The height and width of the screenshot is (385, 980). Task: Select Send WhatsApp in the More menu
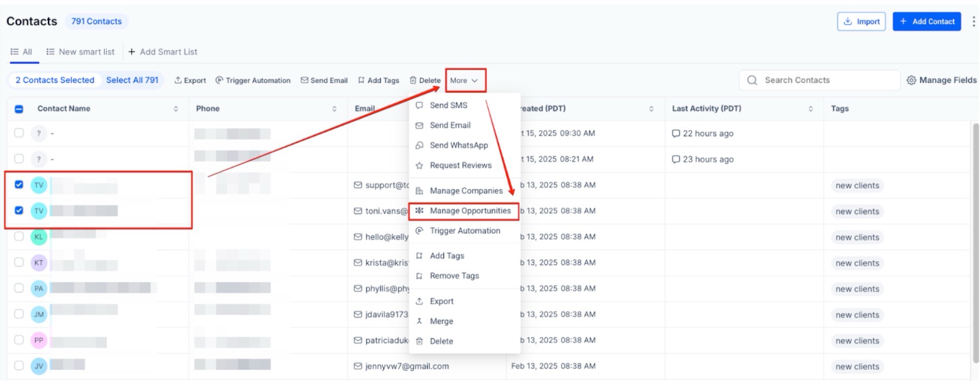click(x=458, y=145)
